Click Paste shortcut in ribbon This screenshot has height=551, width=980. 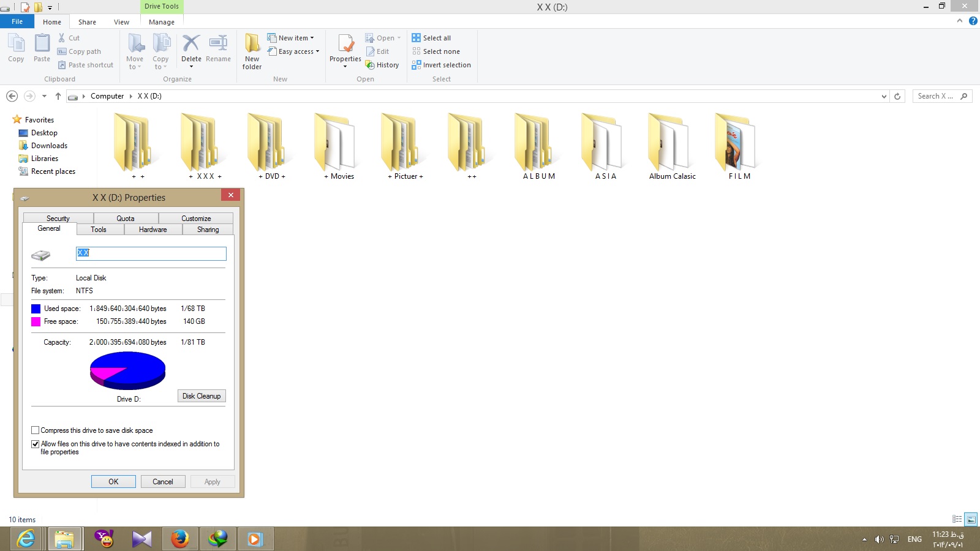(x=85, y=65)
